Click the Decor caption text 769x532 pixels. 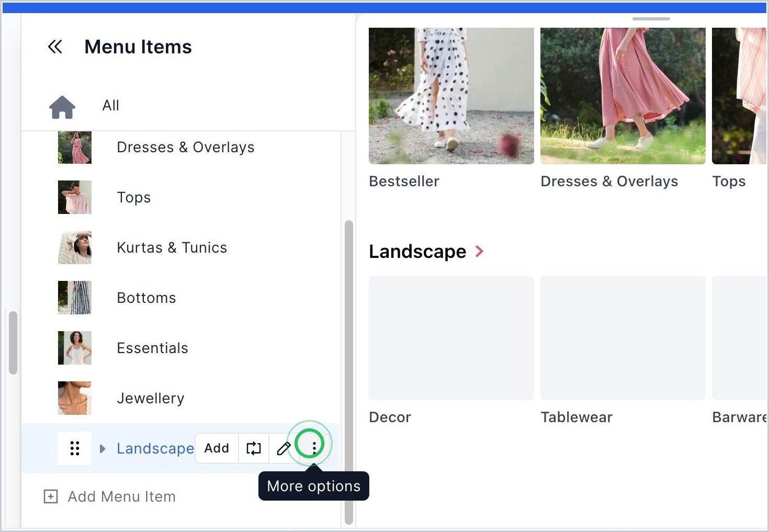coord(390,417)
